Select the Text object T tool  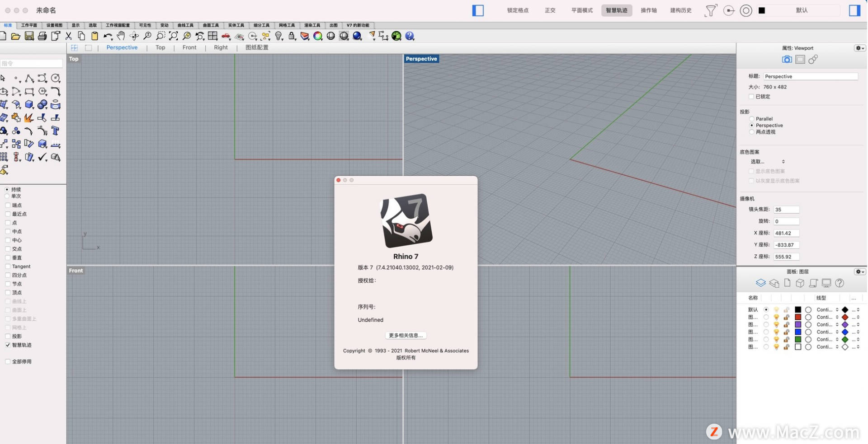(x=56, y=131)
